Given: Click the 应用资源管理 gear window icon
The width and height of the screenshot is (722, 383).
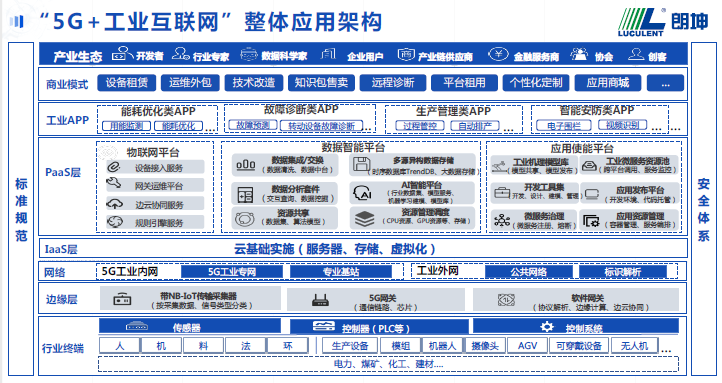Looking at the screenshot, I should (x=591, y=221).
